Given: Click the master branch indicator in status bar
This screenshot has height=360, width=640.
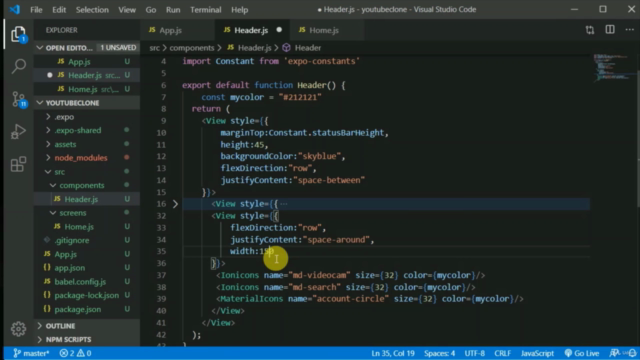Looking at the screenshot, I should tap(31, 353).
